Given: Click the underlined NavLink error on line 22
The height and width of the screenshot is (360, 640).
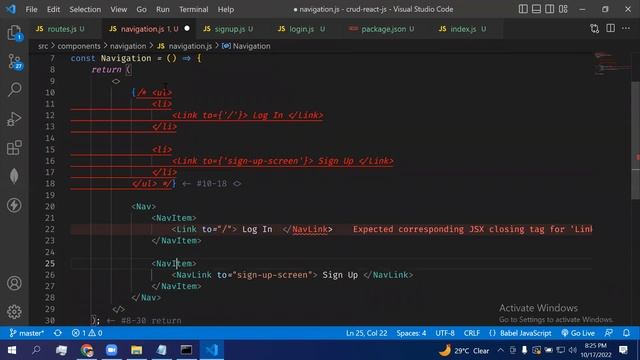Looking at the screenshot, I should 310,229.
